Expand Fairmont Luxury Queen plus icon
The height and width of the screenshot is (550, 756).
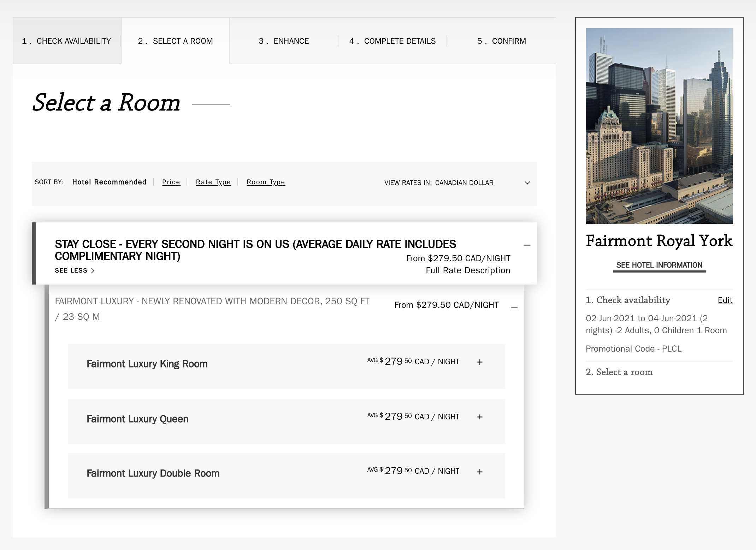click(x=479, y=417)
